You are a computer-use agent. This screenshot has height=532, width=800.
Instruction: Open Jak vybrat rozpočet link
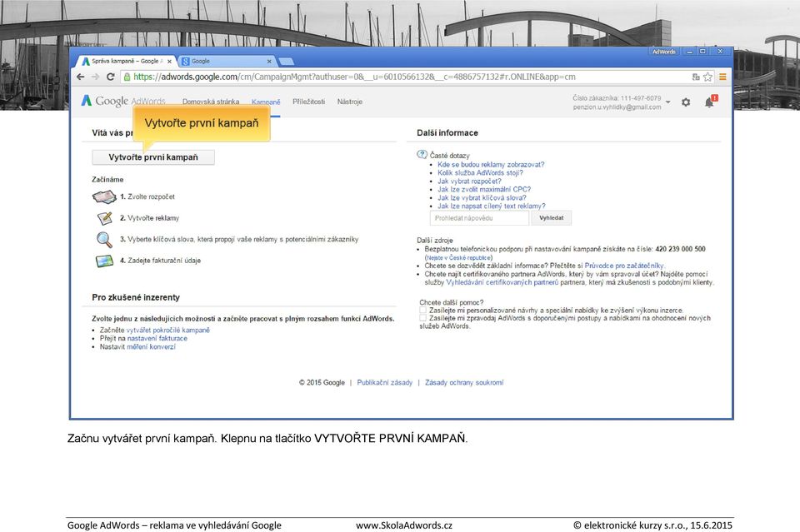pos(469,181)
